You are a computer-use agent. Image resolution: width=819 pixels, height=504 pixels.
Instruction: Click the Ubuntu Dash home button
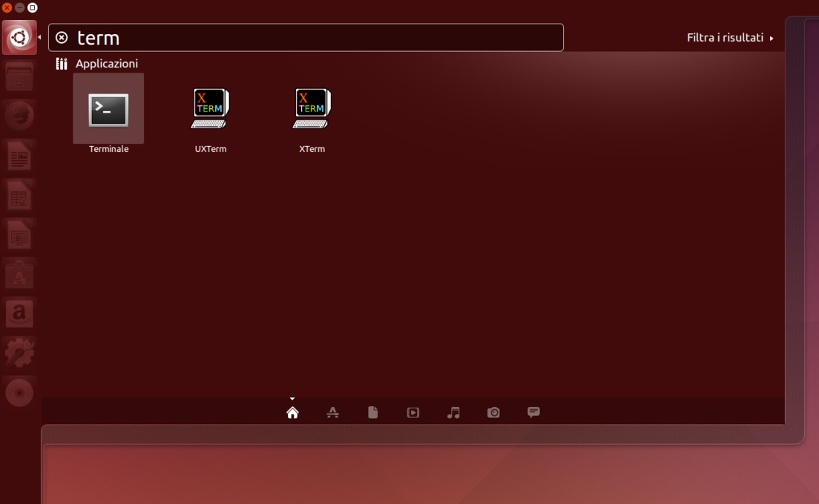tap(19, 38)
